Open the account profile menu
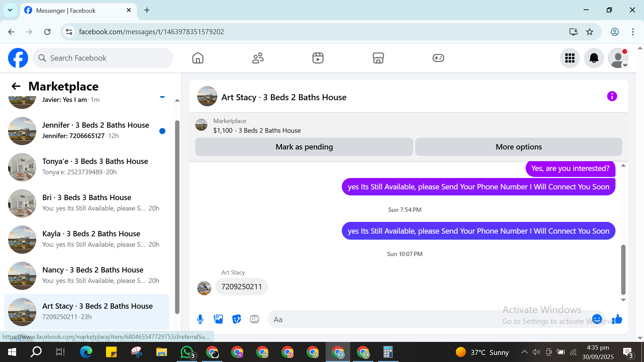 click(x=618, y=58)
